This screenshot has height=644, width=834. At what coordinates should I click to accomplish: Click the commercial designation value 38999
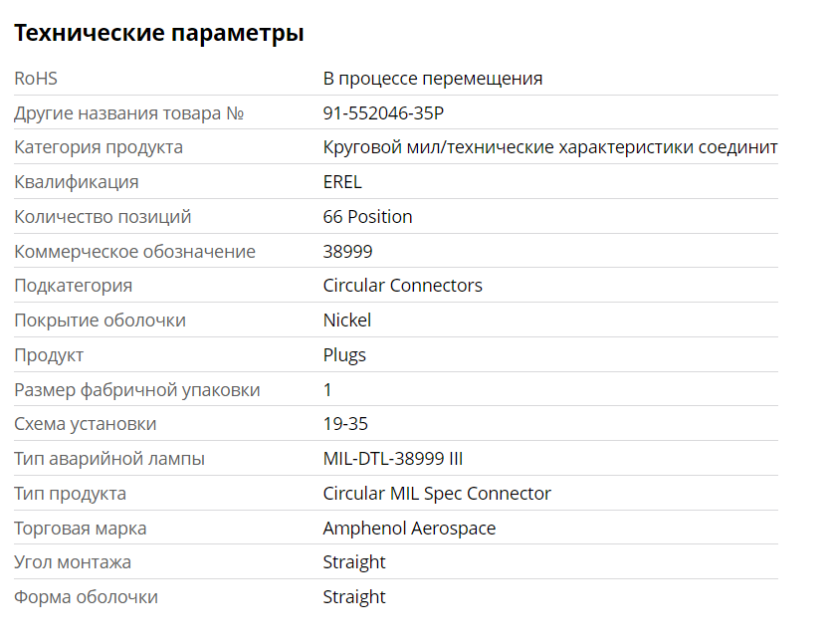(347, 252)
